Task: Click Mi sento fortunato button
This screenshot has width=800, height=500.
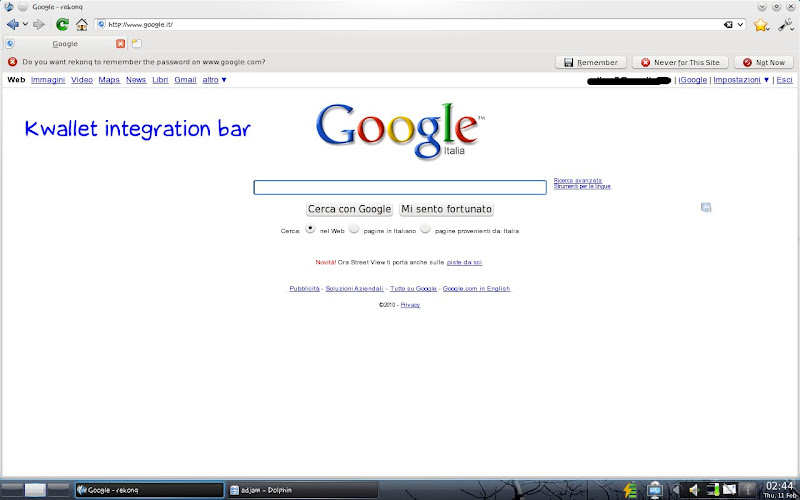Action: (446, 209)
